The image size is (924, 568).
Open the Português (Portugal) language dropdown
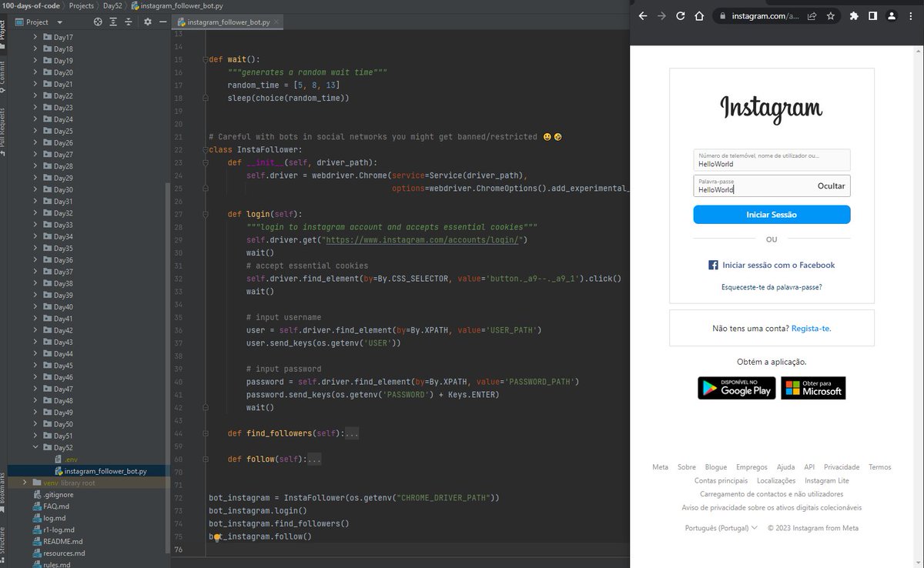coord(721,528)
